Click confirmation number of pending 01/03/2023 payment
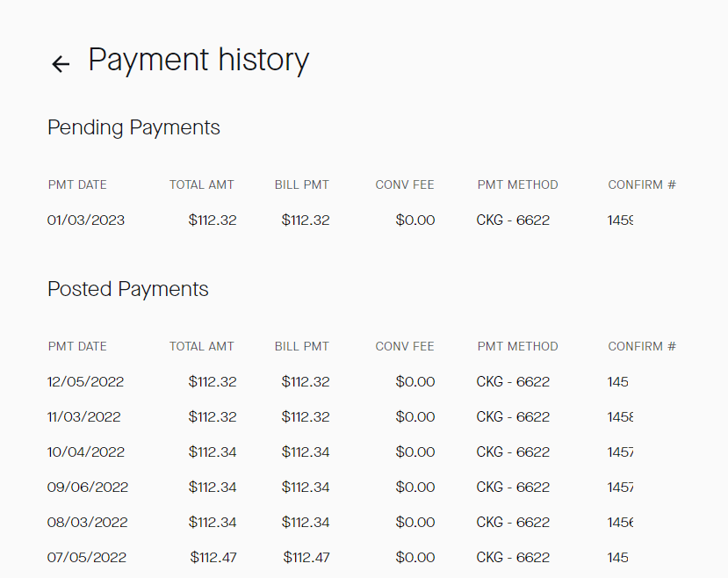Viewport: 728px width, 578px height. pyautogui.click(x=621, y=220)
